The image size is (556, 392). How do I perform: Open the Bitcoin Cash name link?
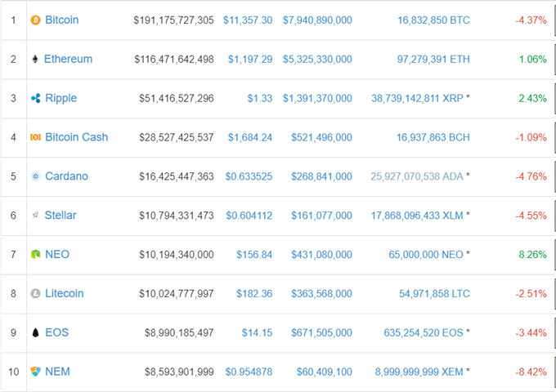(x=77, y=137)
